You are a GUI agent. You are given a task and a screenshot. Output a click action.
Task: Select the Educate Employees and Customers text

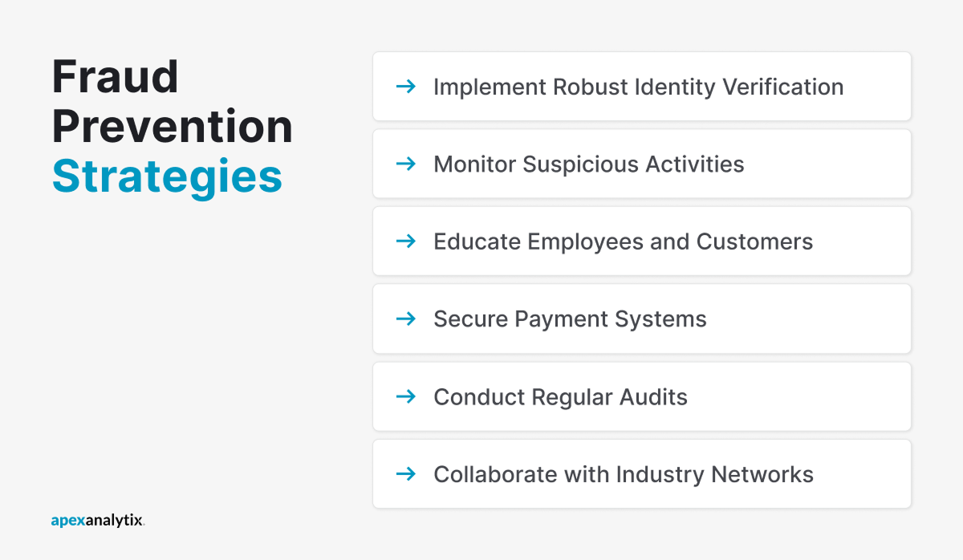tap(623, 241)
